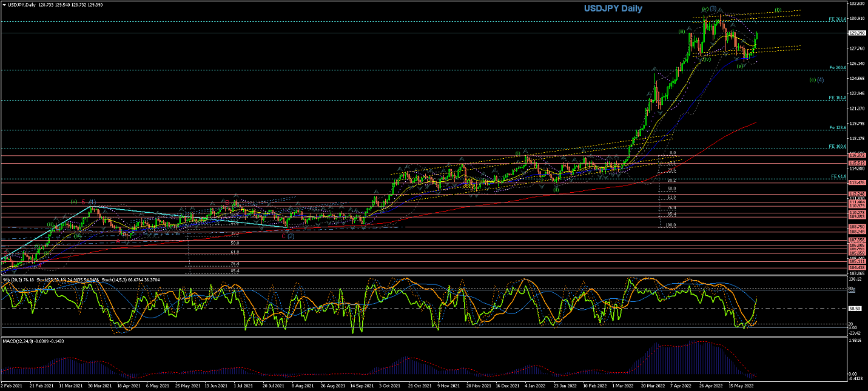
Task: Click the USDJPY,Daily symbol header text
Action: [x=22, y=4]
